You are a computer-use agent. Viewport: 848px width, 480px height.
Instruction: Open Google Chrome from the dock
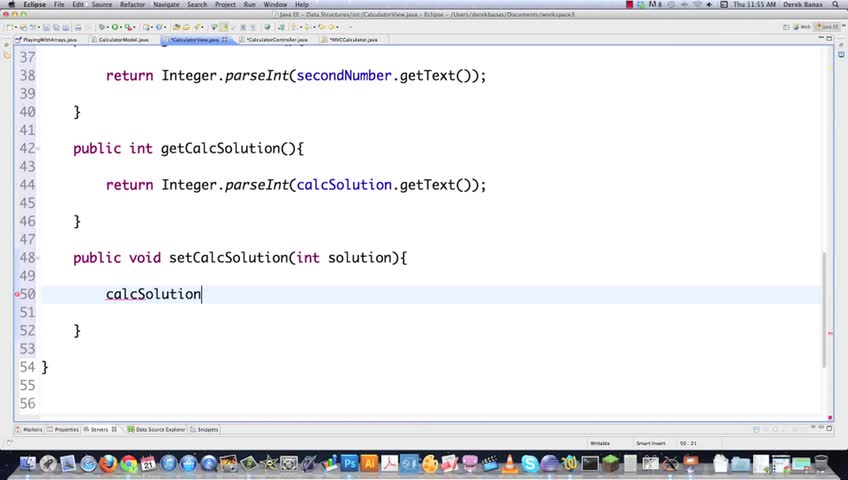pyautogui.click(x=128, y=463)
